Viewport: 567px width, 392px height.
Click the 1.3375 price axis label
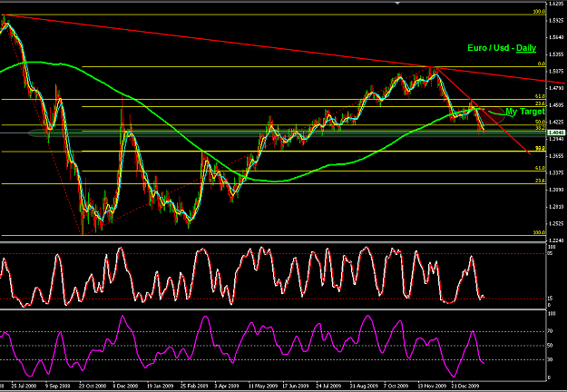(x=556, y=172)
